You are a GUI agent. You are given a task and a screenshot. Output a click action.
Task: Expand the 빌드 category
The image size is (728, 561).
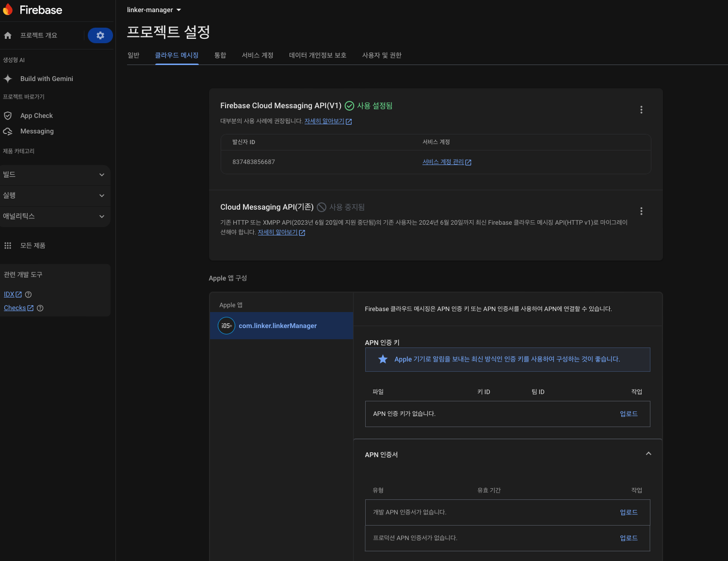click(102, 175)
